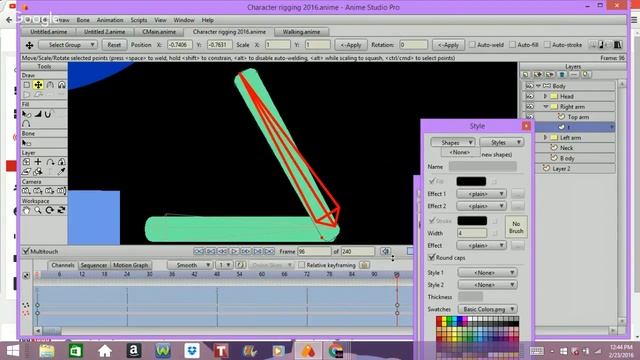The width and height of the screenshot is (640, 360).
Task: Switch to the Sequencer timeline tab
Action: (93, 265)
